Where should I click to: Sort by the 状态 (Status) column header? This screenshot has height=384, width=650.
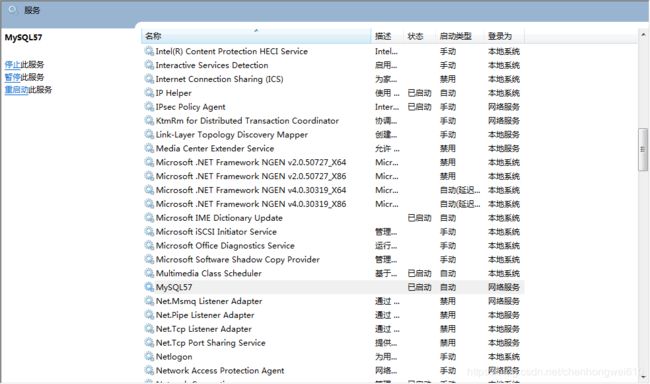[x=419, y=36]
